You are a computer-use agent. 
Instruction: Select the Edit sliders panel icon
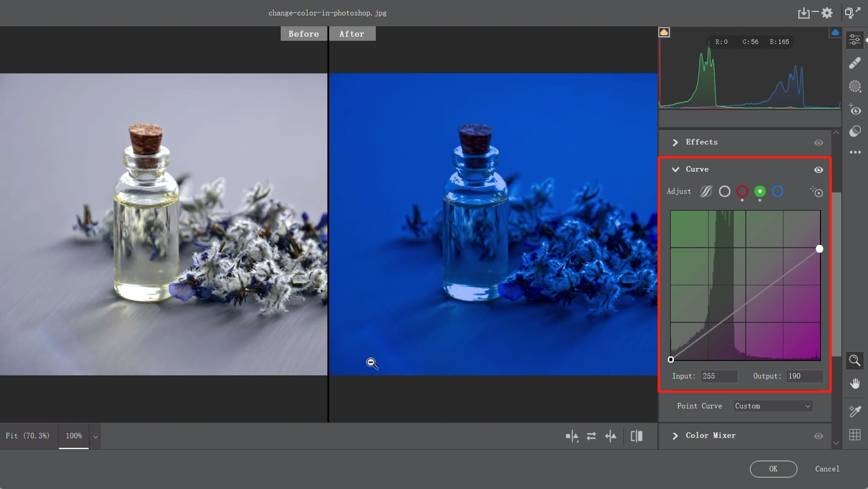pos(855,40)
